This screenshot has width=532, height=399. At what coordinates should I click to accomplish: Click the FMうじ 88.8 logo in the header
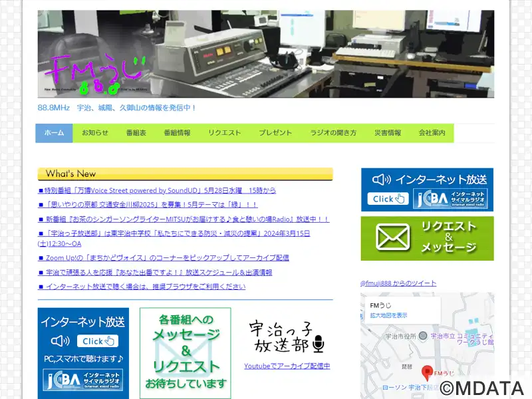pos(96,75)
